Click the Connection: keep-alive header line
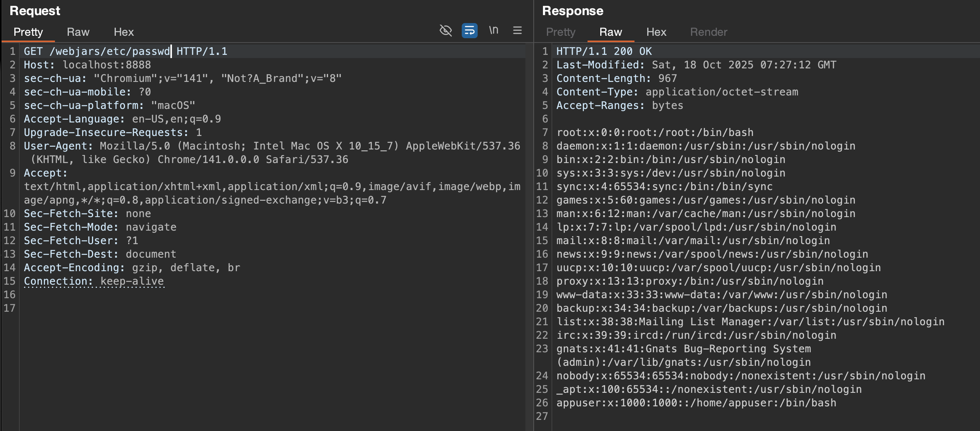The width and height of the screenshot is (980, 431). pos(94,282)
